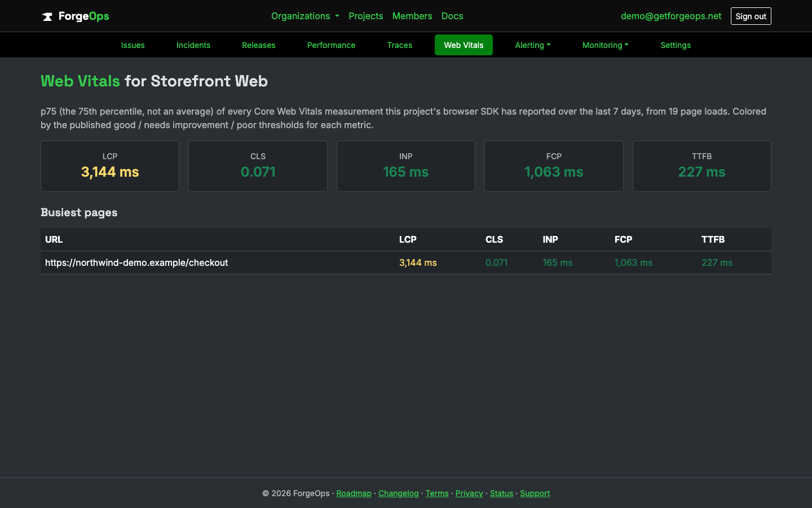Switch to the Issues tab
This screenshot has width=812, height=508.
[133, 45]
